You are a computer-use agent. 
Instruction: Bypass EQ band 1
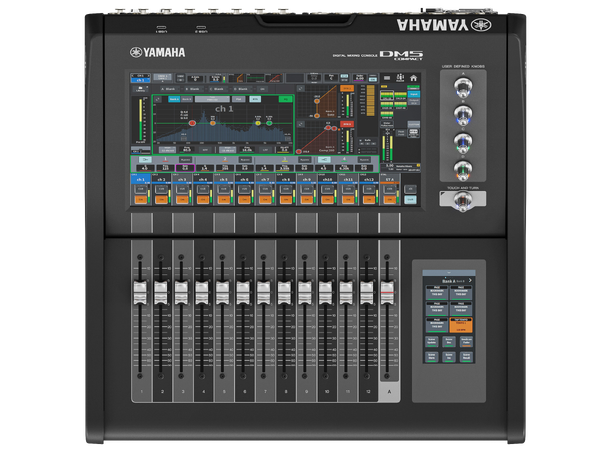pos(185,159)
